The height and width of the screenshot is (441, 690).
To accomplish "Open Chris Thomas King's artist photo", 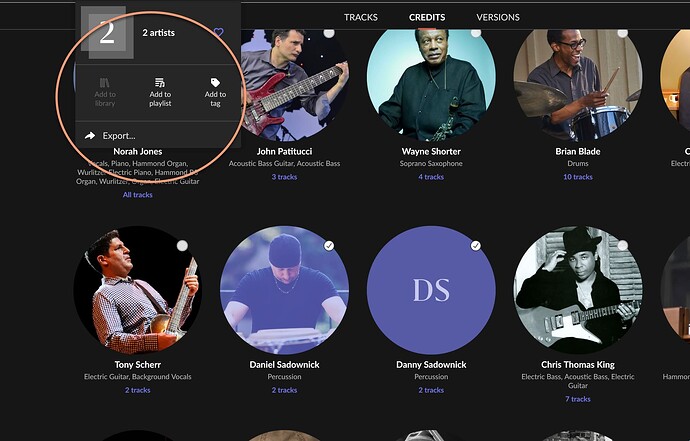I will pyautogui.click(x=578, y=290).
